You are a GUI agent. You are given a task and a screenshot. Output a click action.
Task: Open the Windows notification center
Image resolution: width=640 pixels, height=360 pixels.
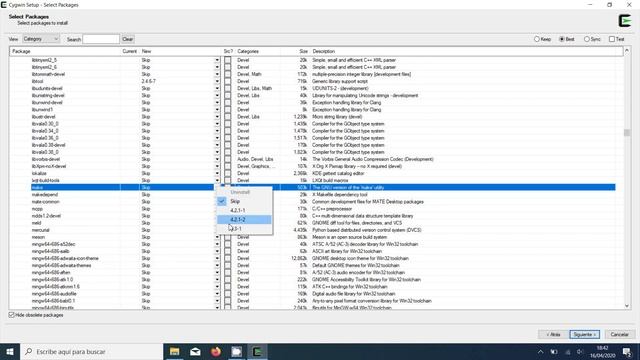[x=627, y=352]
